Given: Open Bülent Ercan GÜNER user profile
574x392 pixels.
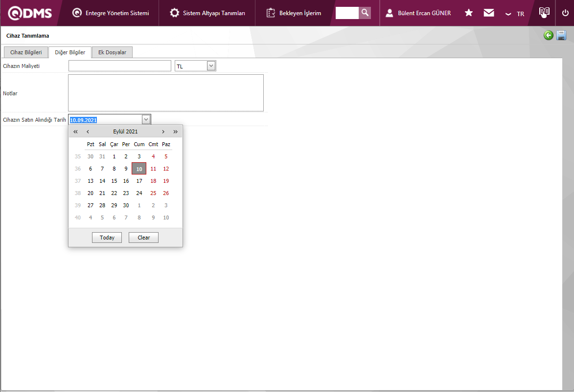Looking at the screenshot, I should click(418, 13).
